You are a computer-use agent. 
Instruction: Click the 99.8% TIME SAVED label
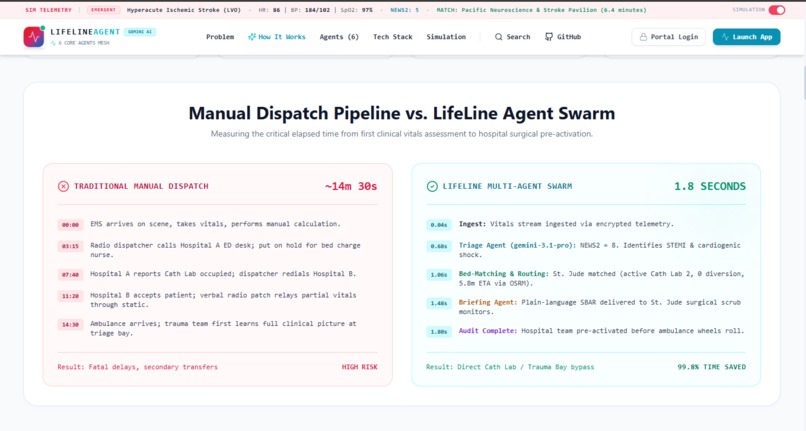[x=711, y=367]
